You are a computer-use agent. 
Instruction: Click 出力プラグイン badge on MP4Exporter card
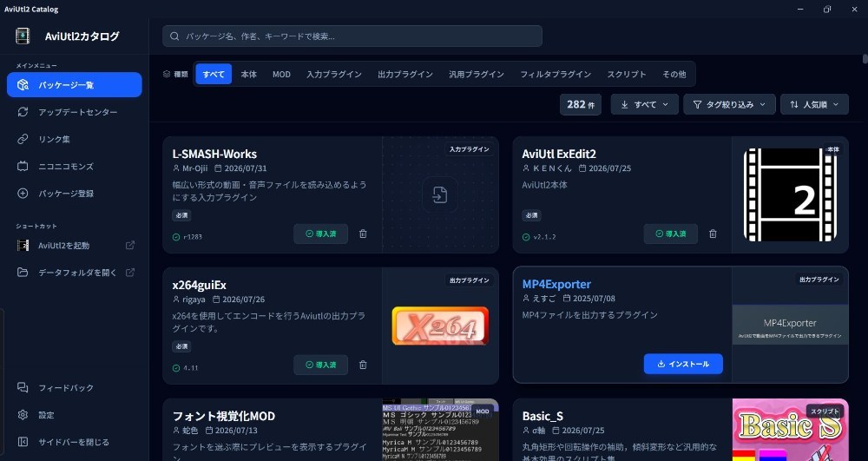click(819, 280)
